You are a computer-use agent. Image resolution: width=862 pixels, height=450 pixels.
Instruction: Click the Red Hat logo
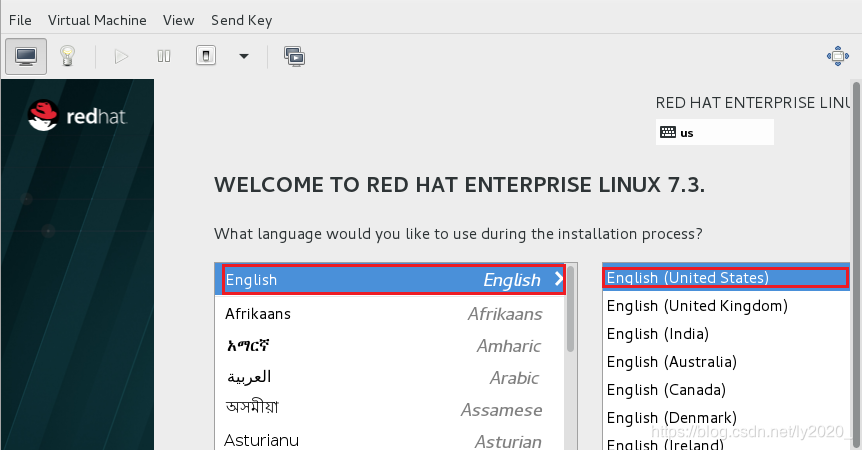coord(77,115)
